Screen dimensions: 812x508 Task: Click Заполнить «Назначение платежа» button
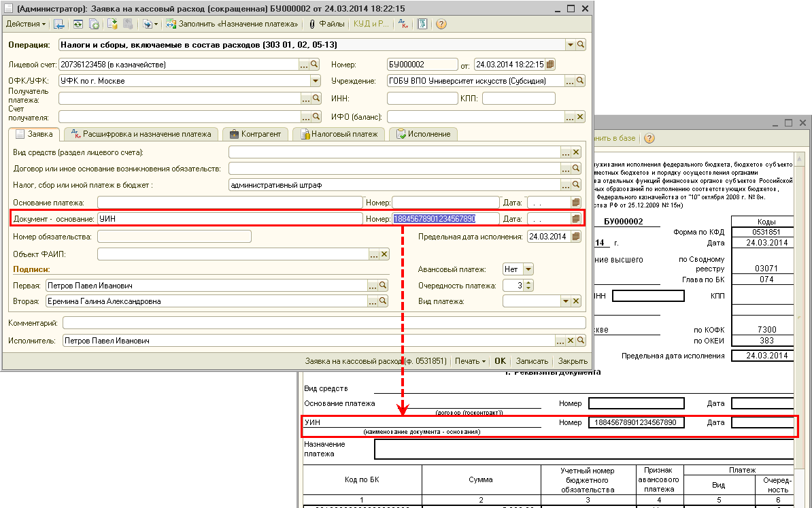tap(232, 24)
